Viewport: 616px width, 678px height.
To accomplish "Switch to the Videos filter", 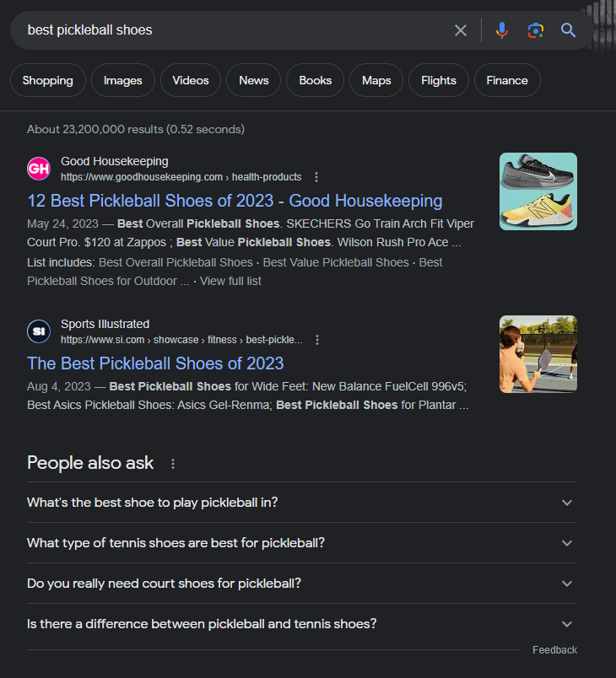I will [x=191, y=80].
